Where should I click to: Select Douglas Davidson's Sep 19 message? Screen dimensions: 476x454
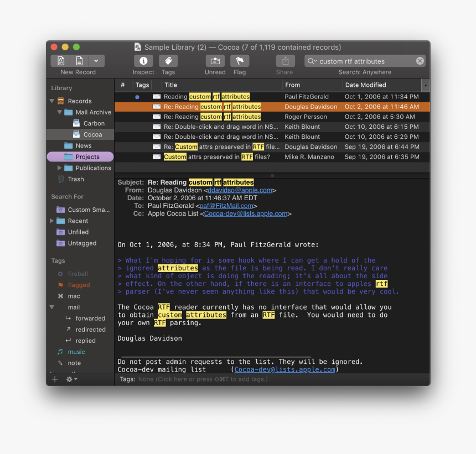coord(272,147)
